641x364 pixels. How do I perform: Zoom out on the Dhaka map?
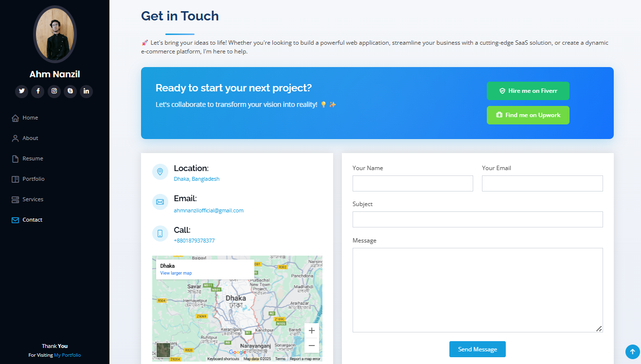pyautogui.click(x=312, y=346)
